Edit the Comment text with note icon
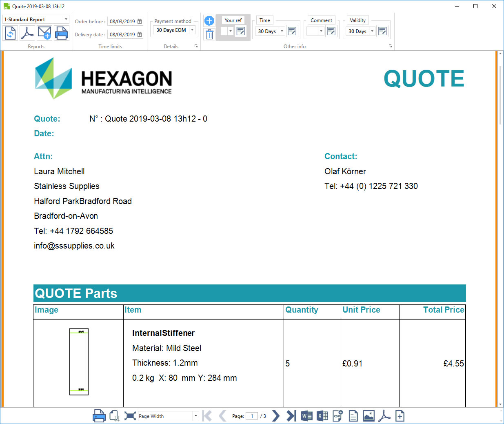The height and width of the screenshot is (424, 504). (x=331, y=31)
